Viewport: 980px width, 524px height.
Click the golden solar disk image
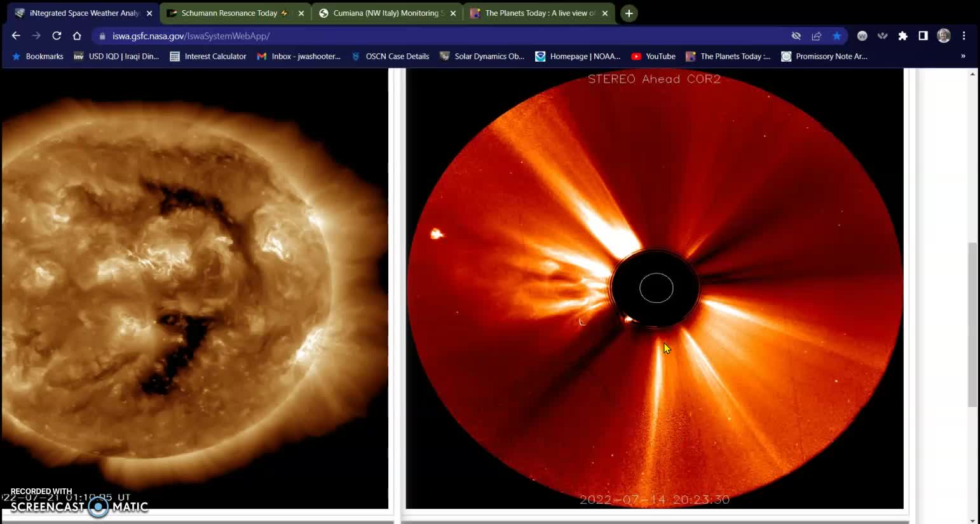click(194, 289)
